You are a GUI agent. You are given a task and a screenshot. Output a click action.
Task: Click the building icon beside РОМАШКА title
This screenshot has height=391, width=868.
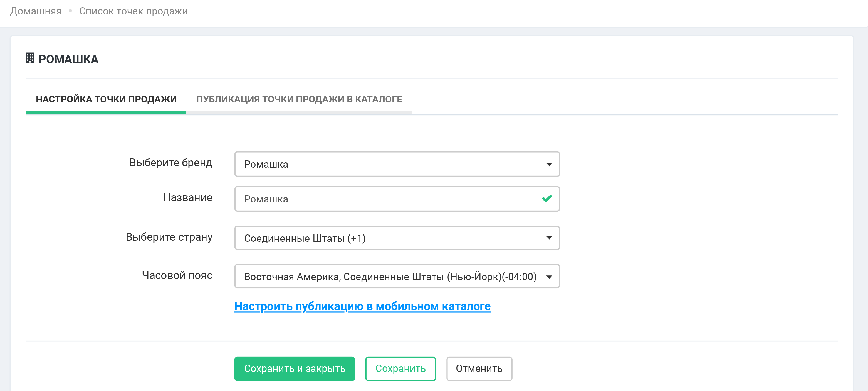[x=30, y=58]
